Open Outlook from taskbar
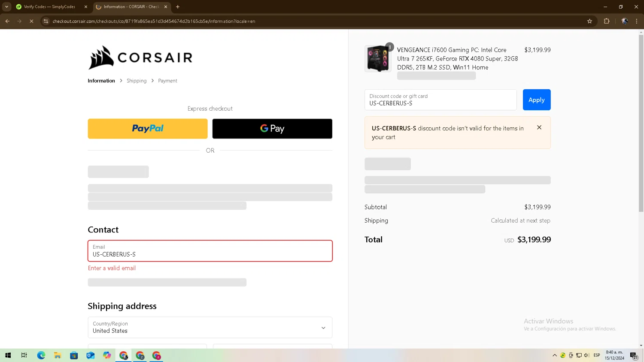 [90, 355]
